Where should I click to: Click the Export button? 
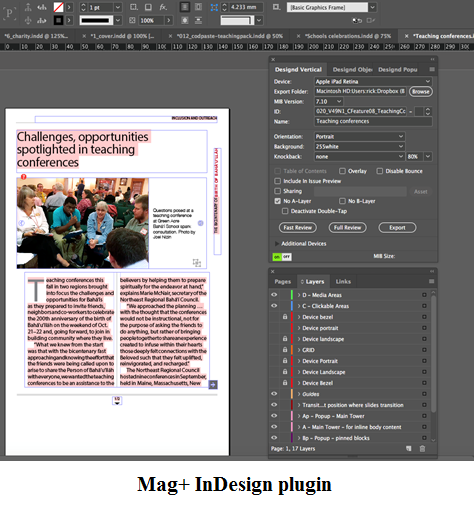[x=397, y=228]
